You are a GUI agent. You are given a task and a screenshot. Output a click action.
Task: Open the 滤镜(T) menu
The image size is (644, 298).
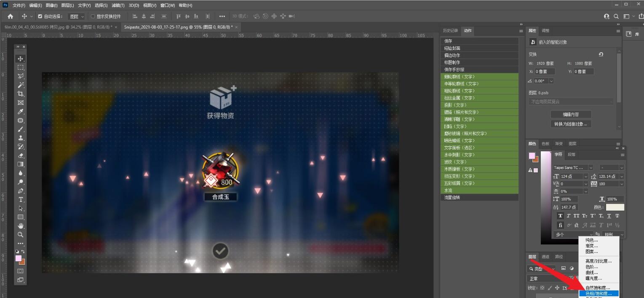pos(118,5)
